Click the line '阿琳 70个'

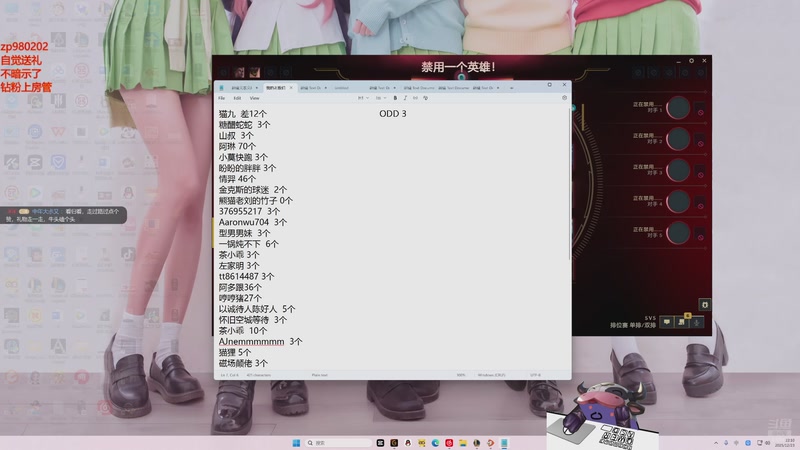click(237, 146)
